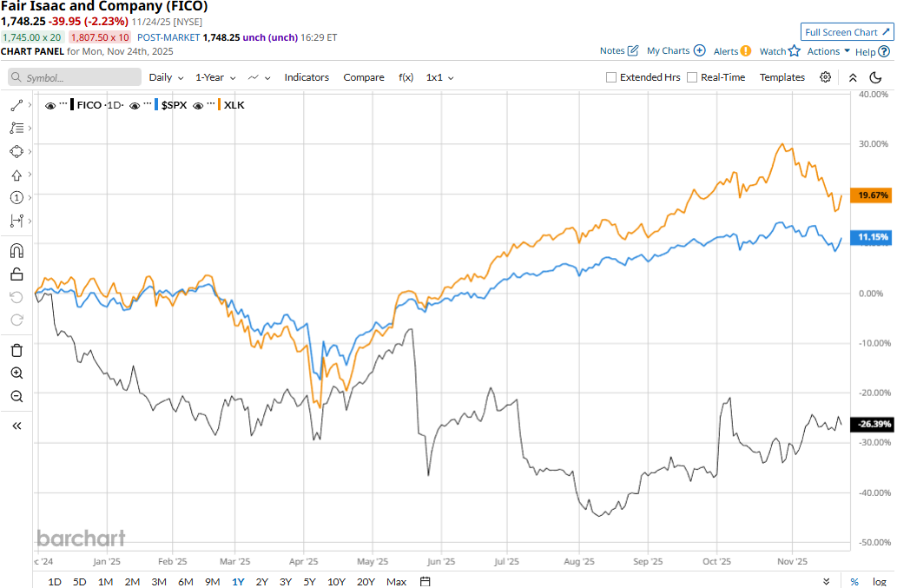This screenshot has height=588, width=897.
Task: Open the Indicators menu
Action: coord(307,77)
